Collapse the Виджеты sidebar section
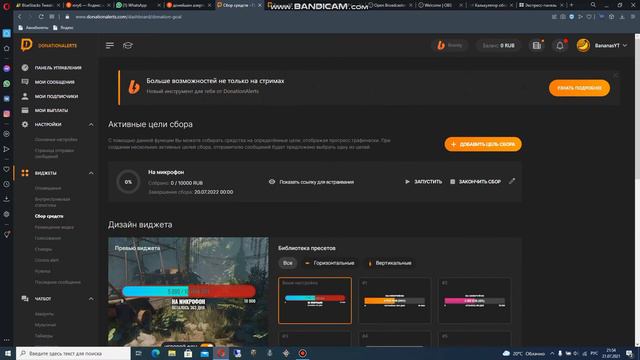This screenshot has width=640, height=360. pyautogui.click(x=91, y=173)
